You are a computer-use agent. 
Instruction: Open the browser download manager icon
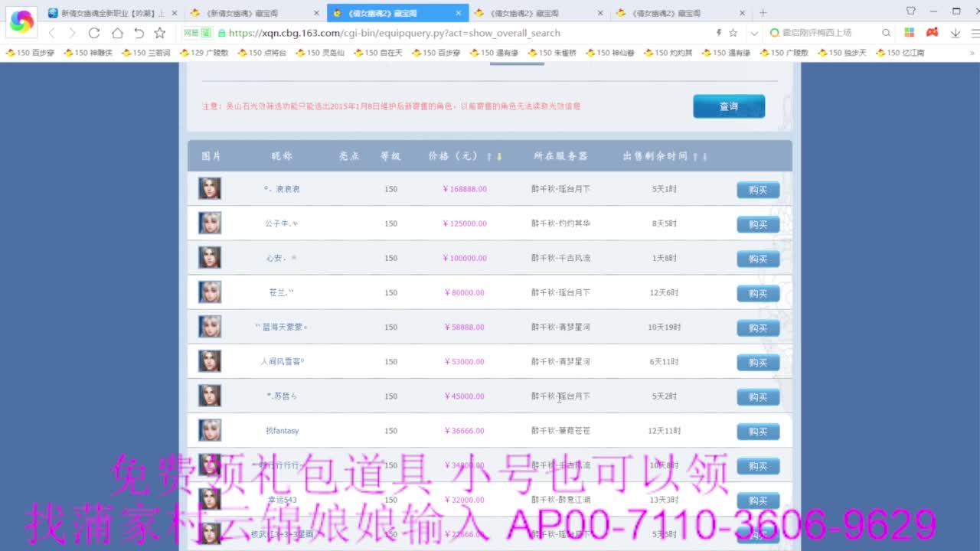pyautogui.click(x=955, y=33)
